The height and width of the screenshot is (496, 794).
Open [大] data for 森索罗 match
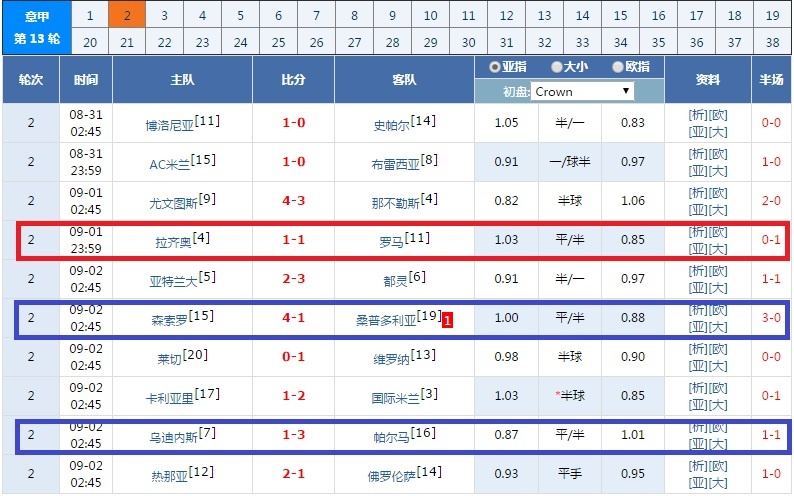click(x=718, y=326)
